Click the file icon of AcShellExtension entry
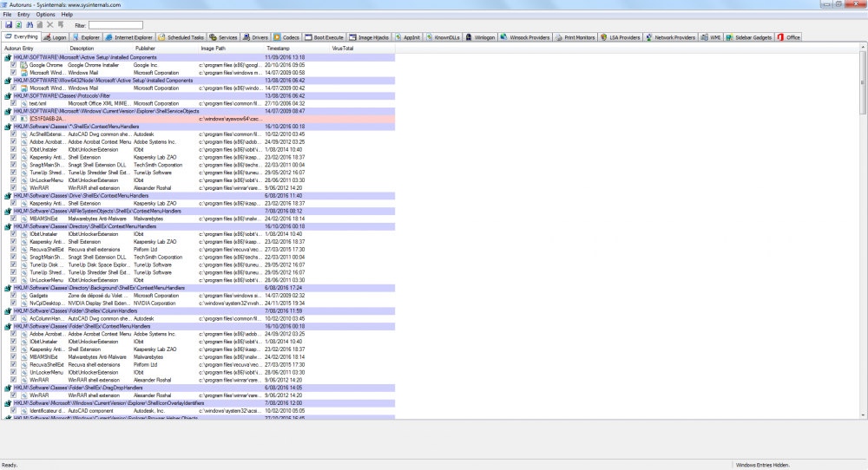The height and width of the screenshot is (470, 868). point(23,134)
